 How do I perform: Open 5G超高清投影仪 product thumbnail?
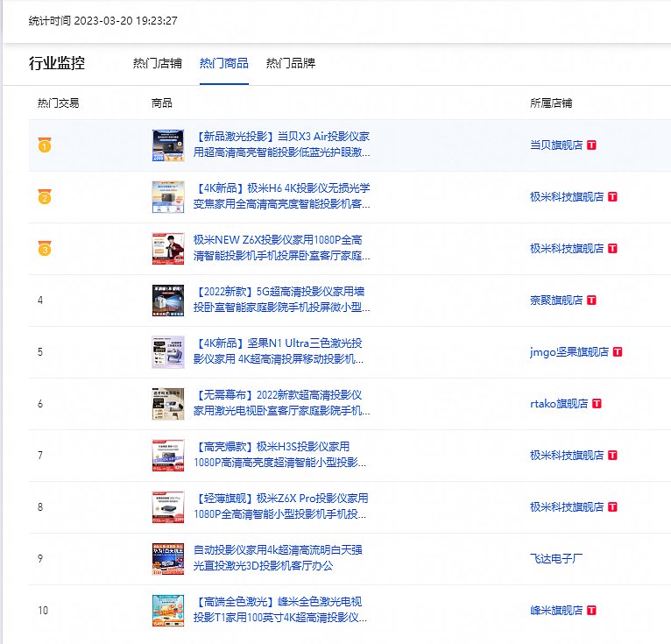click(x=168, y=301)
